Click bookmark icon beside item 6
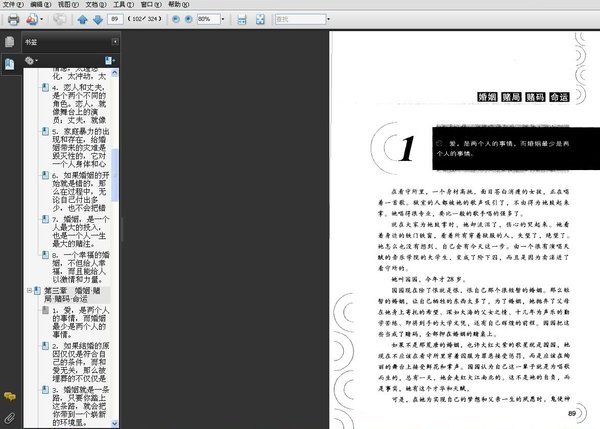 click(x=45, y=175)
